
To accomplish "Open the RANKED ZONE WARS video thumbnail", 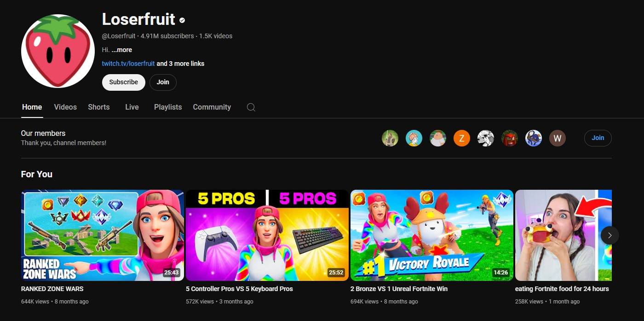I will coord(103,235).
